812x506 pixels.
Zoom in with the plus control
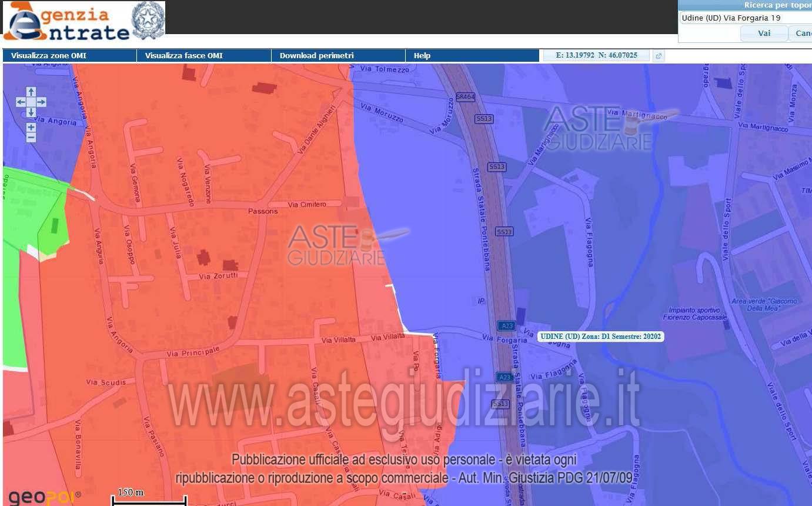[x=31, y=127]
